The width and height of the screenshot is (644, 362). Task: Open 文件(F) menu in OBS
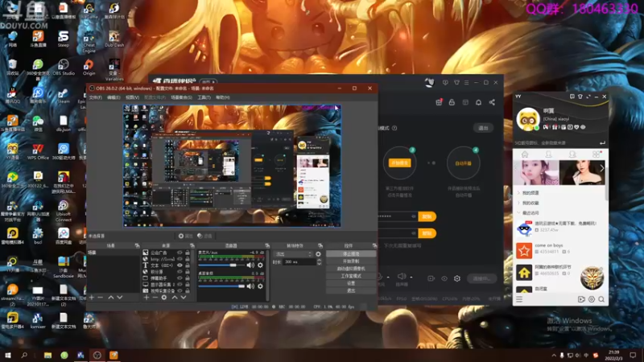95,97
